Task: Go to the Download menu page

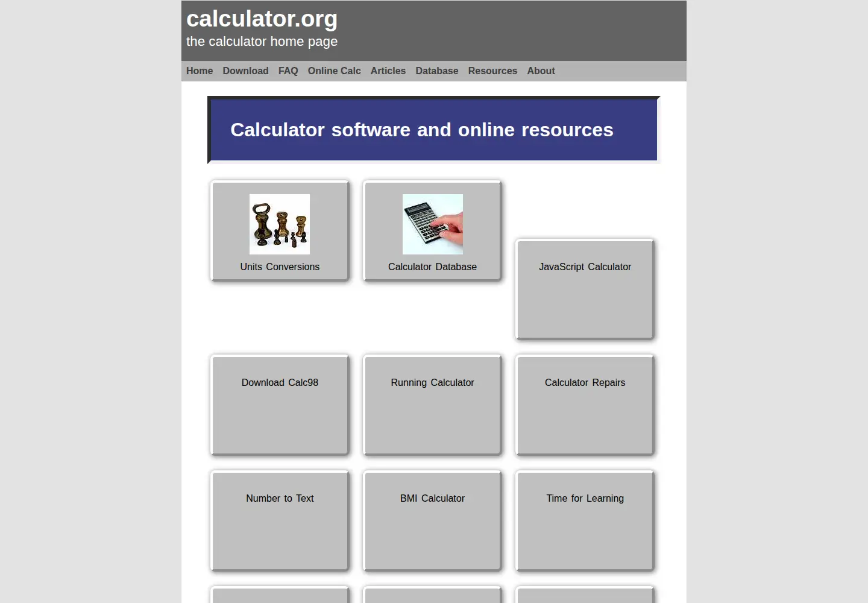Action: click(245, 71)
